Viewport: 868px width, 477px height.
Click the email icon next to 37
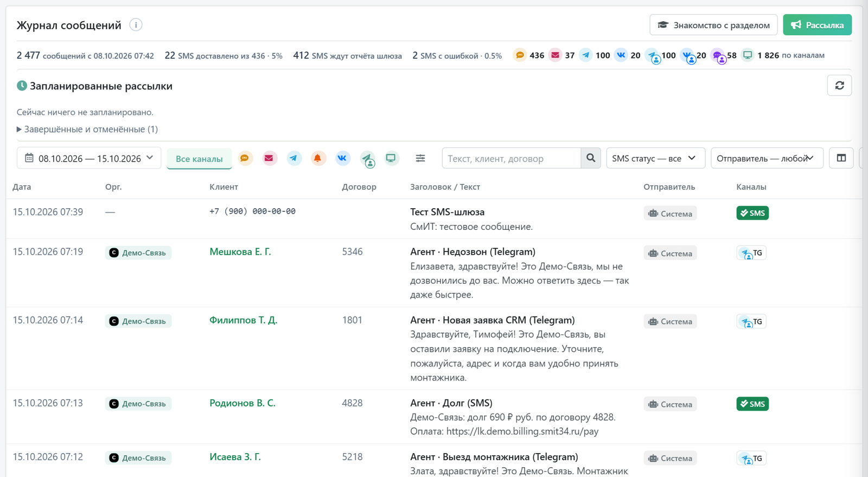click(555, 55)
